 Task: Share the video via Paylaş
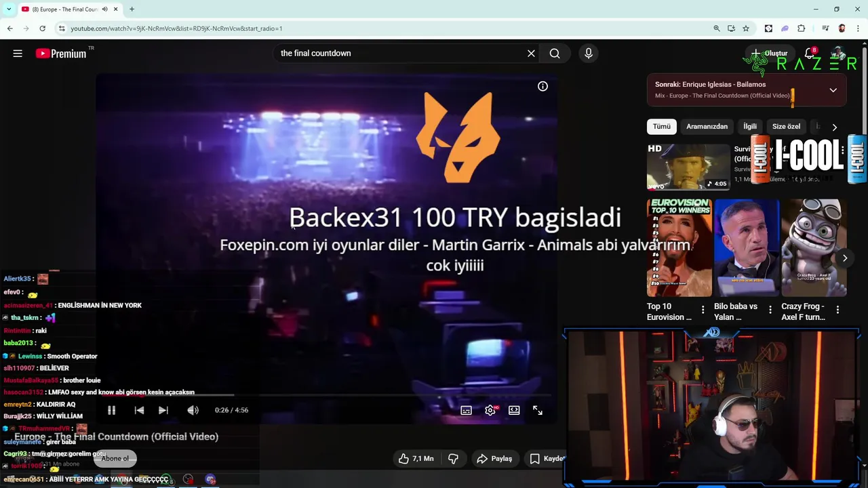point(494,459)
